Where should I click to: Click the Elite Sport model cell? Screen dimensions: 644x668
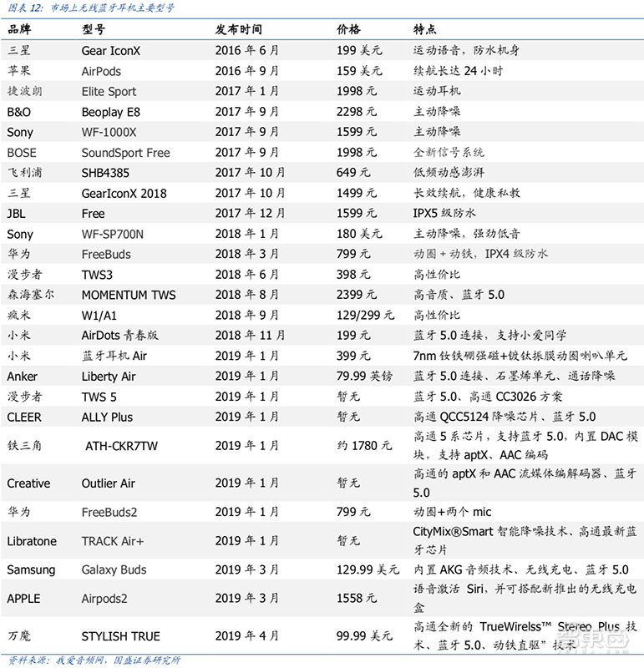pos(109,92)
